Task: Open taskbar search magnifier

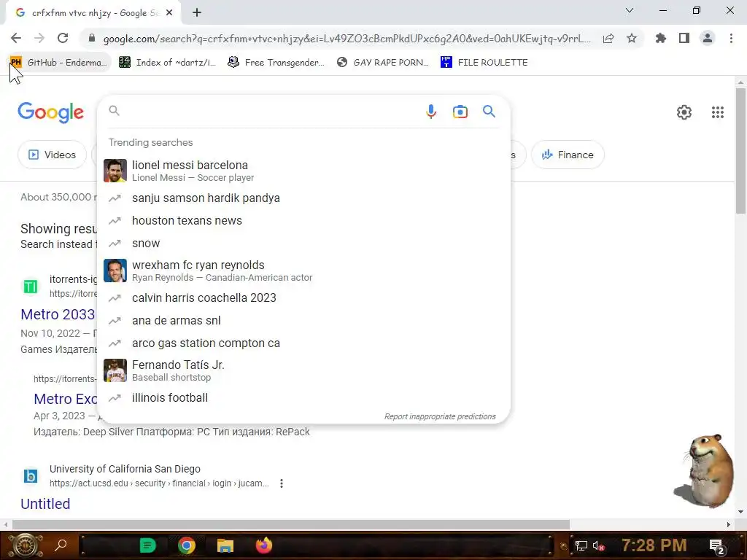Action: (x=61, y=545)
